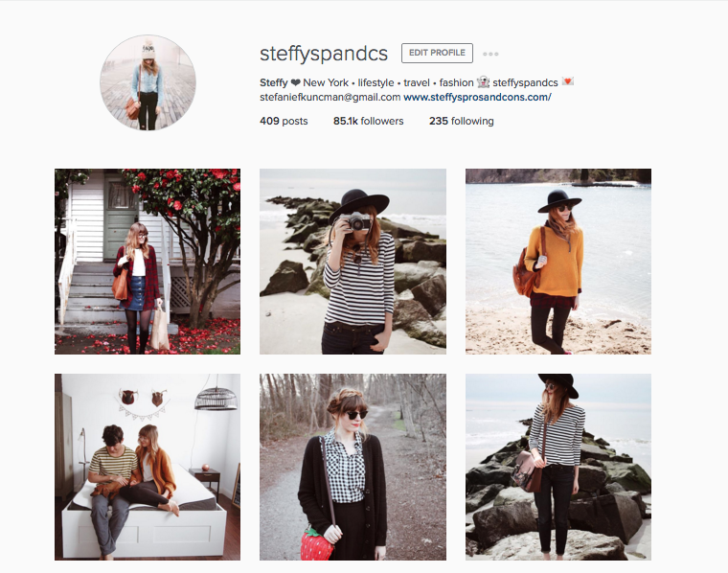The width and height of the screenshot is (728, 573).
Task: Click the Edit Profile button
Action: (x=437, y=53)
